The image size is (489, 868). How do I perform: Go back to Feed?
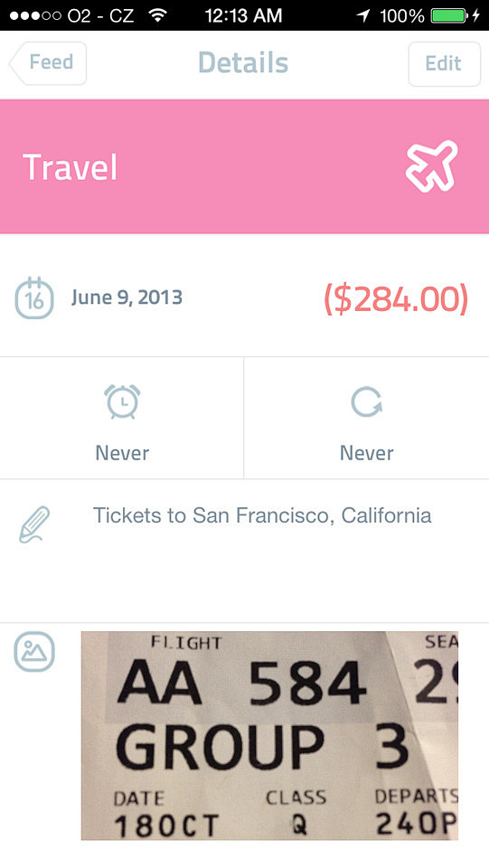coord(48,63)
